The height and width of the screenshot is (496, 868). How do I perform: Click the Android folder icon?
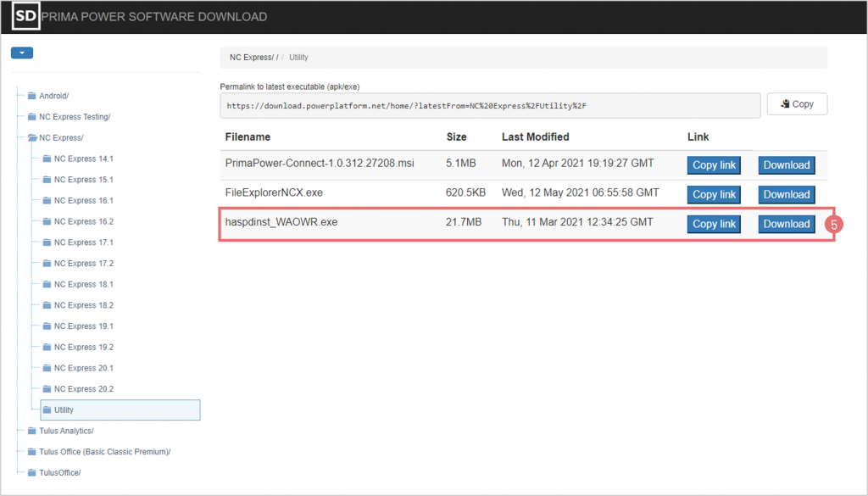(32, 96)
